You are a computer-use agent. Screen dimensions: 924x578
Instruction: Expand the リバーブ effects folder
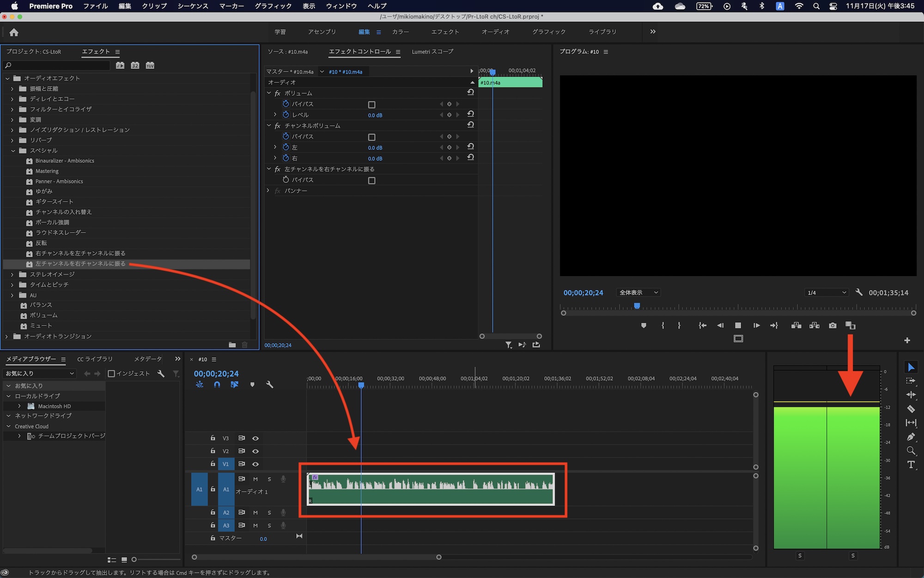pos(12,140)
